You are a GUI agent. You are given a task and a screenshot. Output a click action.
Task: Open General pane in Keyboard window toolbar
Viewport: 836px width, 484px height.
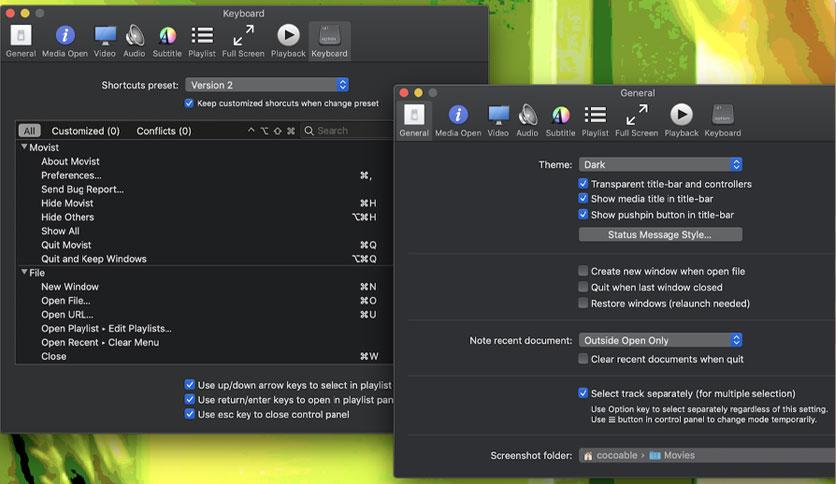21,41
